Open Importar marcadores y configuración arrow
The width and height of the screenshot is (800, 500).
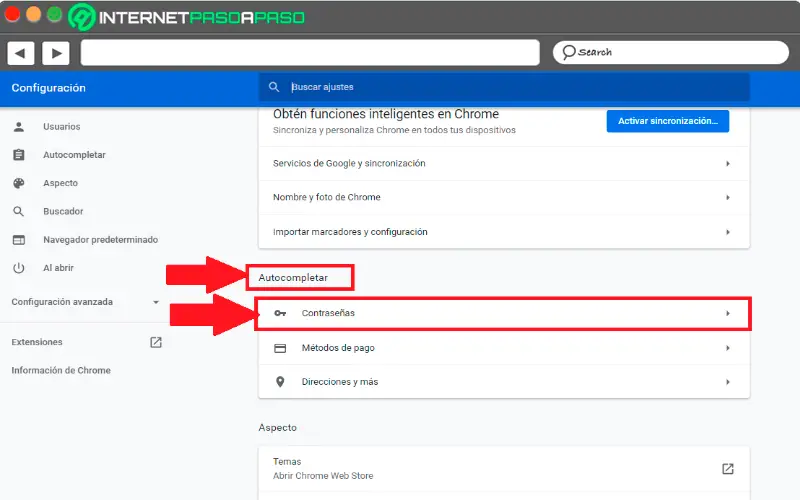click(x=728, y=232)
